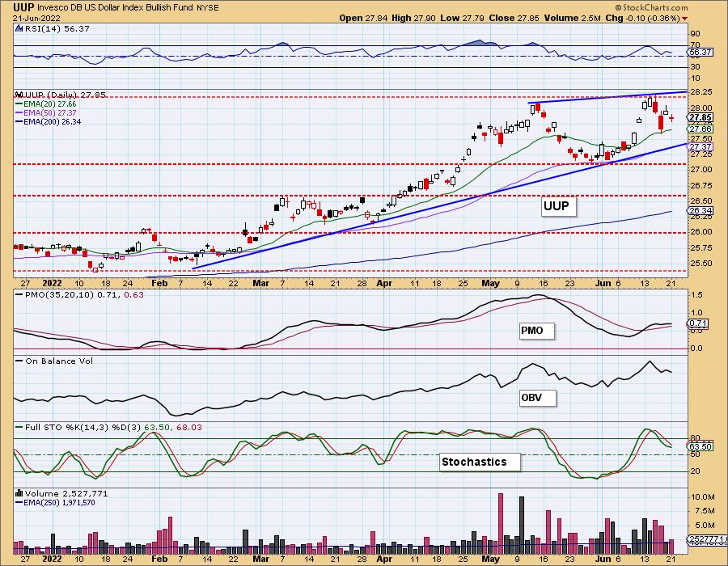Image resolution: width=728 pixels, height=566 pixels.
Task: Click the PMO annotation box
Action: click(536, 331)
